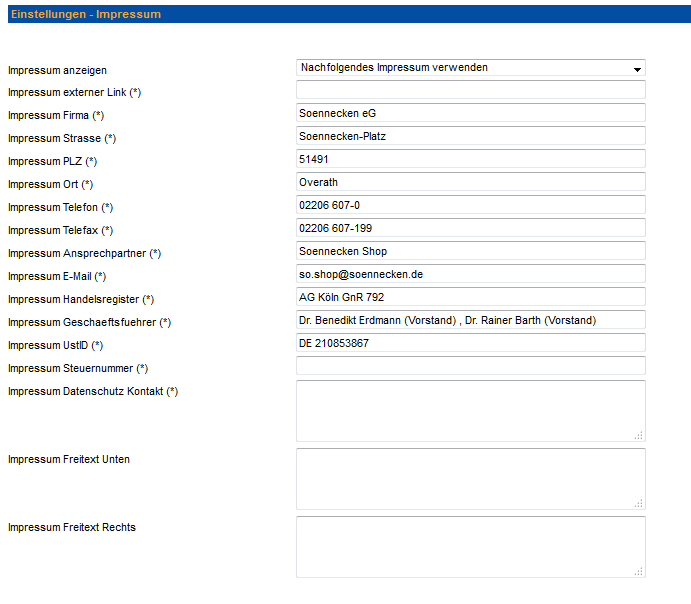Select the label Impressum E-Mail (*)
This screenshot has width=691, height=604.
coord(57,276)
